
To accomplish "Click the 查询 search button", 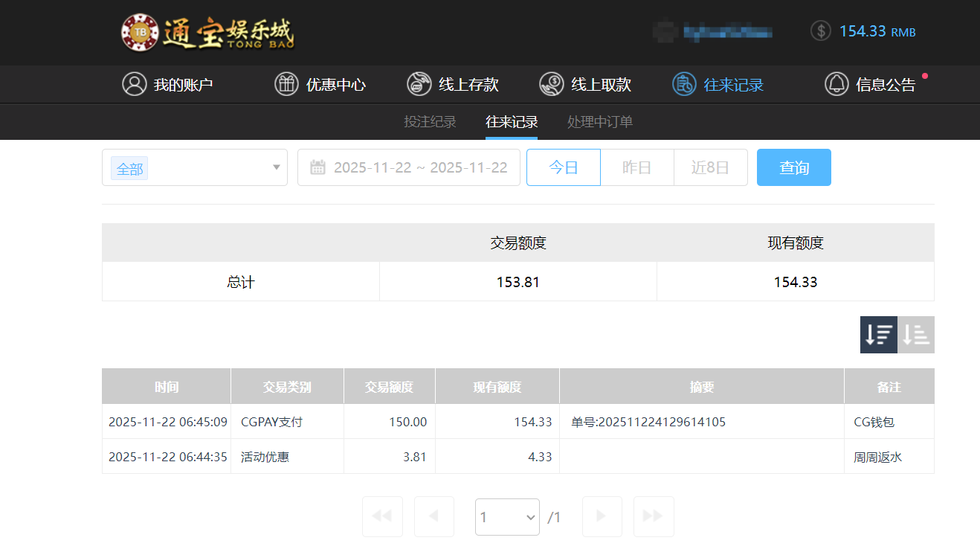I will pos(793,167).
